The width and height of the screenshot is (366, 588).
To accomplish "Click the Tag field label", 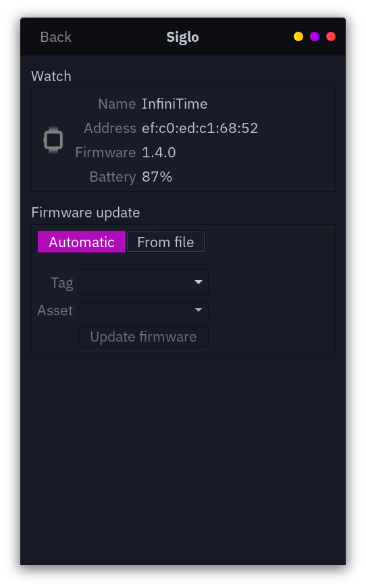I will tap(62, 283).
